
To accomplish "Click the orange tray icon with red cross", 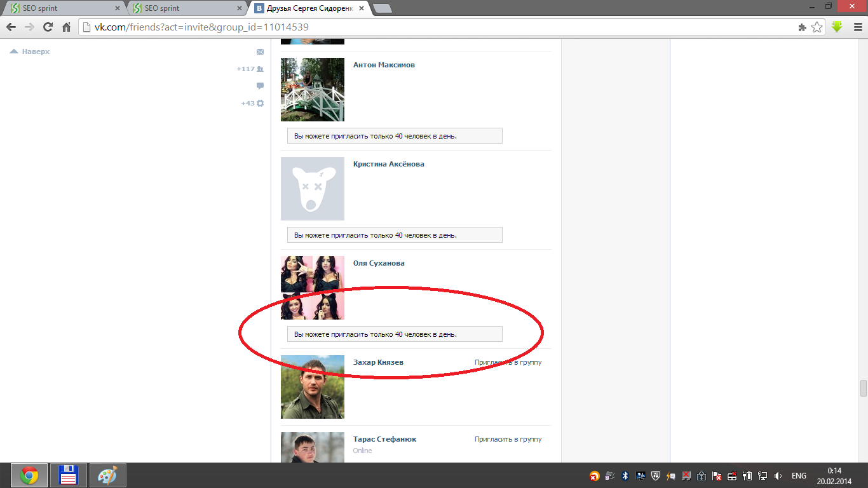I will pyautogui.click(x=595, y=476).
